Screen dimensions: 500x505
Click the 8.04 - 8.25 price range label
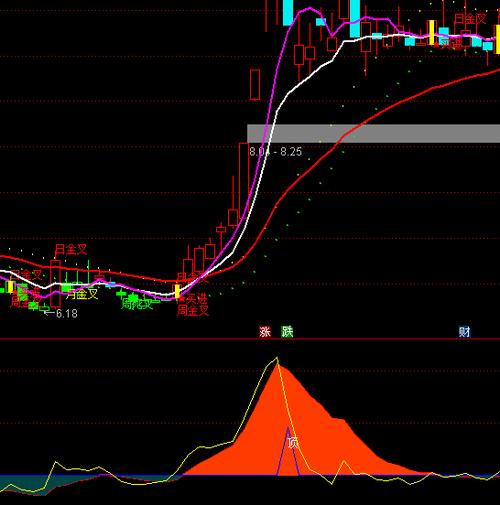(x=276, y=152)
